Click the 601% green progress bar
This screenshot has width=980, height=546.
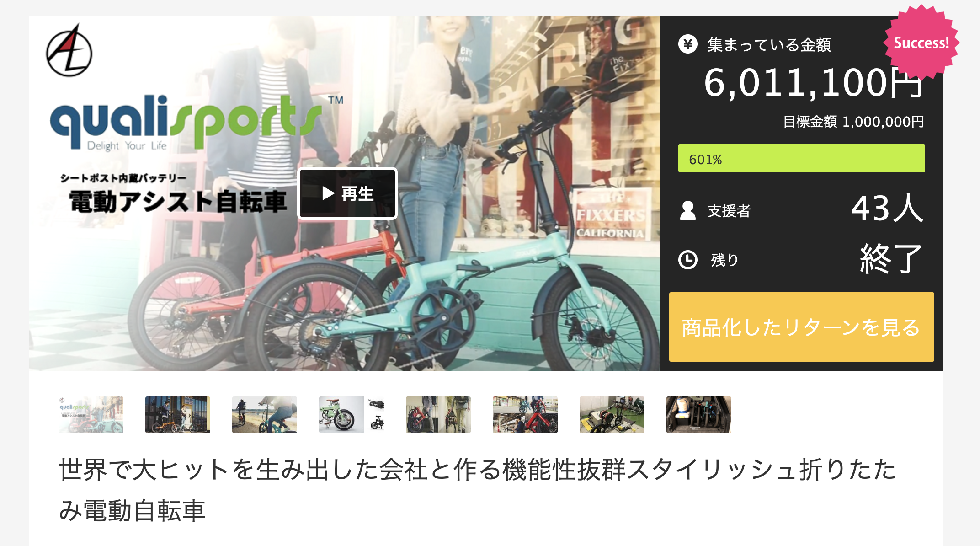[801, 159]
